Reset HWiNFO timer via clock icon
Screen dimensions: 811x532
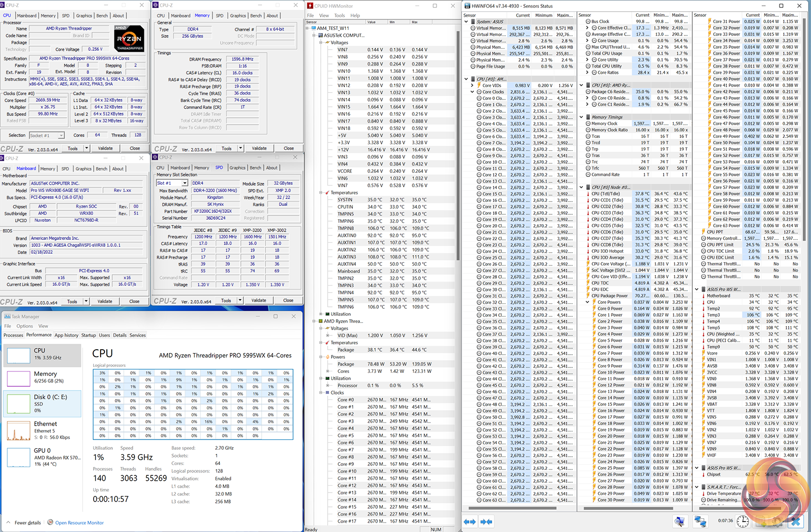point(743,521)
